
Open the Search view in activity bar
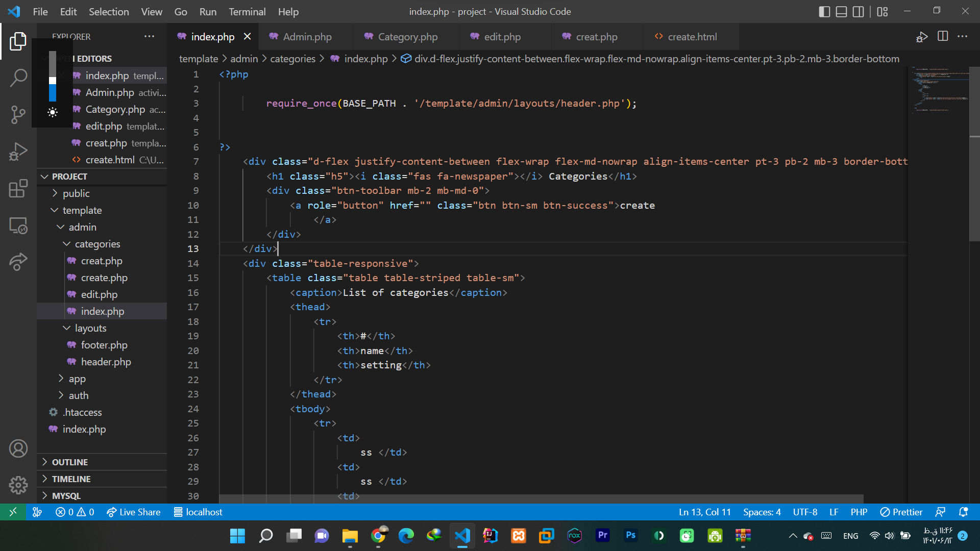(18, 78)
